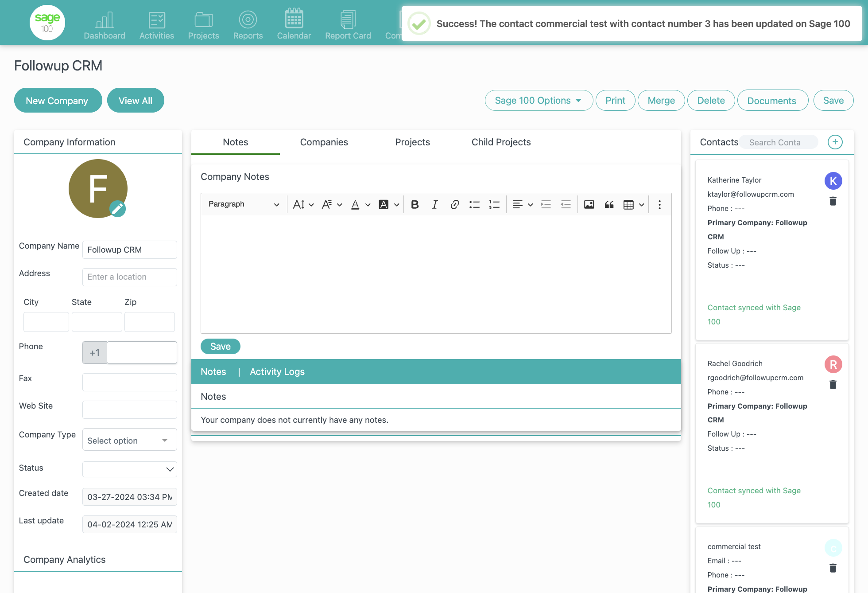Switch to the Companies tab

tap(324, 142)
